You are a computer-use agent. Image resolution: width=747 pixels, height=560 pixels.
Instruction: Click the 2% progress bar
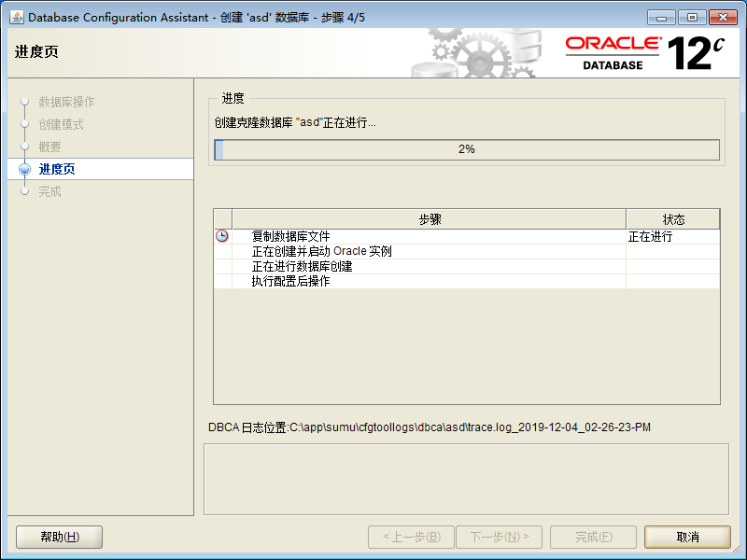point(467,149)
